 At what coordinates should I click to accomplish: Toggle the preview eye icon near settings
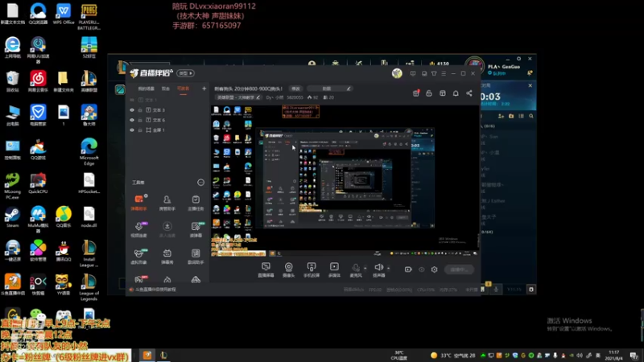(x=421, y=269)
